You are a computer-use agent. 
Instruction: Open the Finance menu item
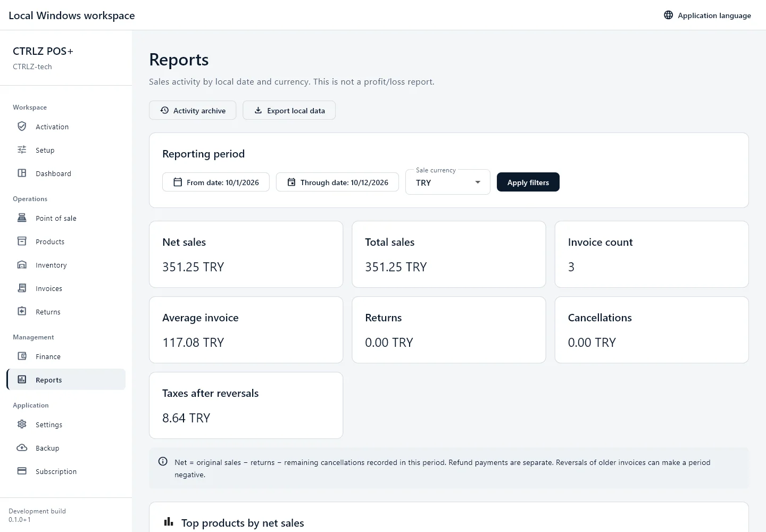tap(66, 356)
